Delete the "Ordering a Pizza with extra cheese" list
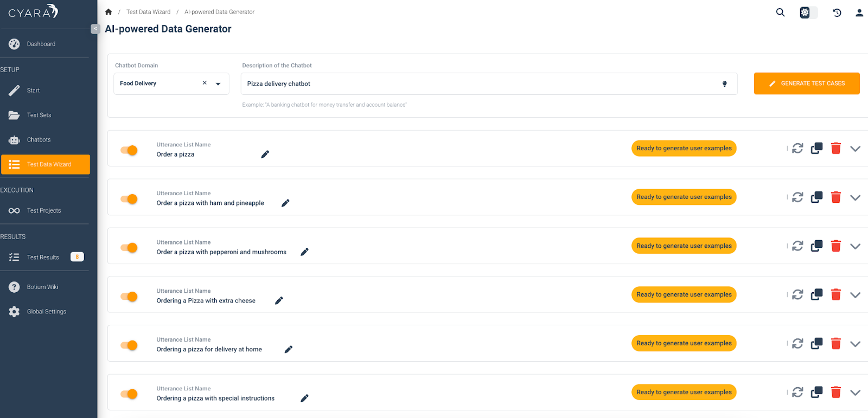 click(x=835, y=294)
